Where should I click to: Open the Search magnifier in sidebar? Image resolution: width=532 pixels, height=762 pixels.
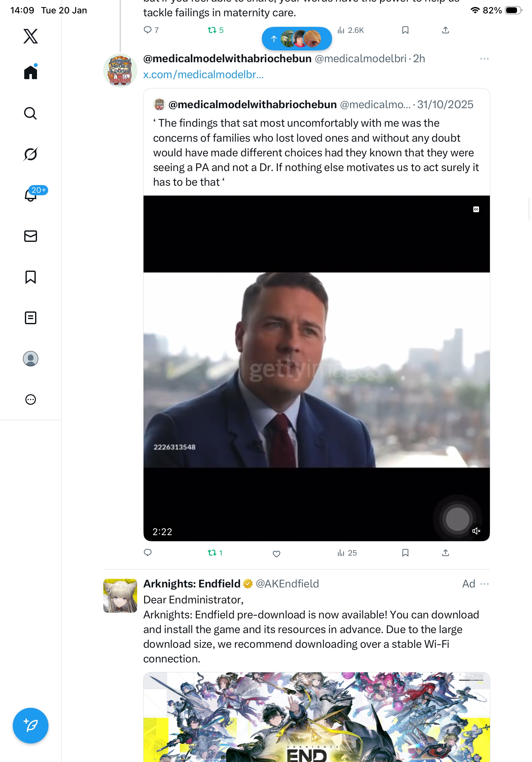pyautogui.click(x=31, y=114)
